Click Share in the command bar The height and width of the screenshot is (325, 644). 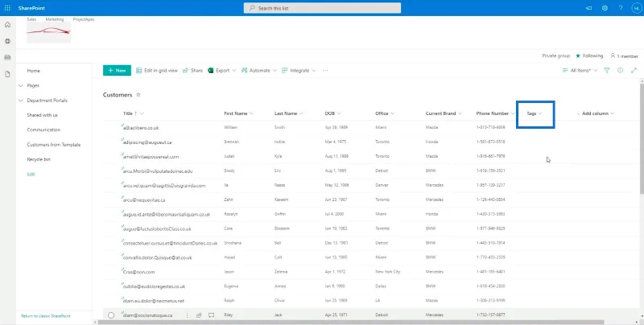(192, 71)
